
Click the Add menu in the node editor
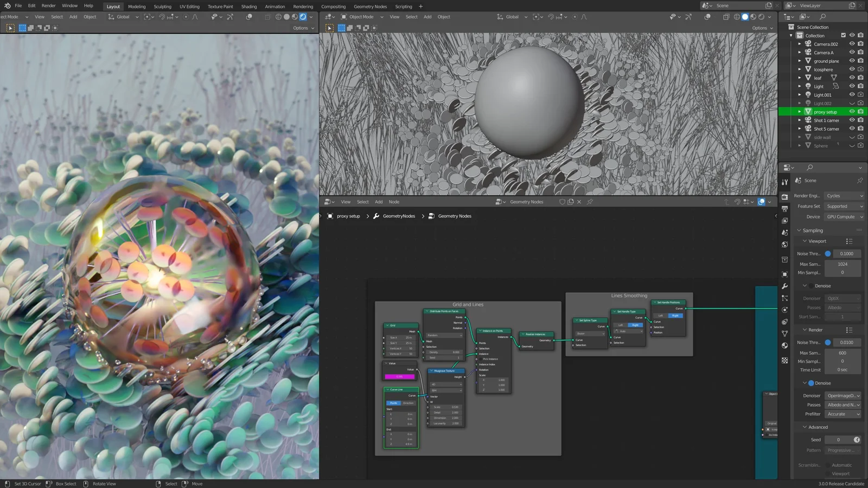[x=379, y=202]
